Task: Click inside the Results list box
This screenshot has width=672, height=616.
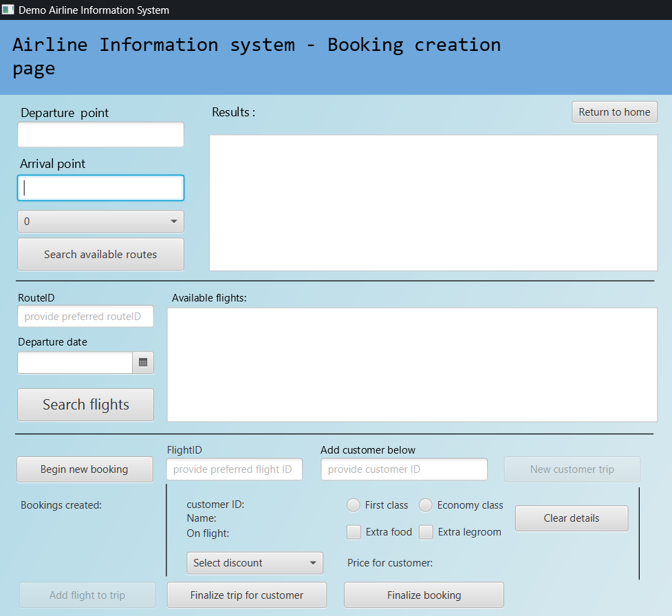Action: [433, 203]
